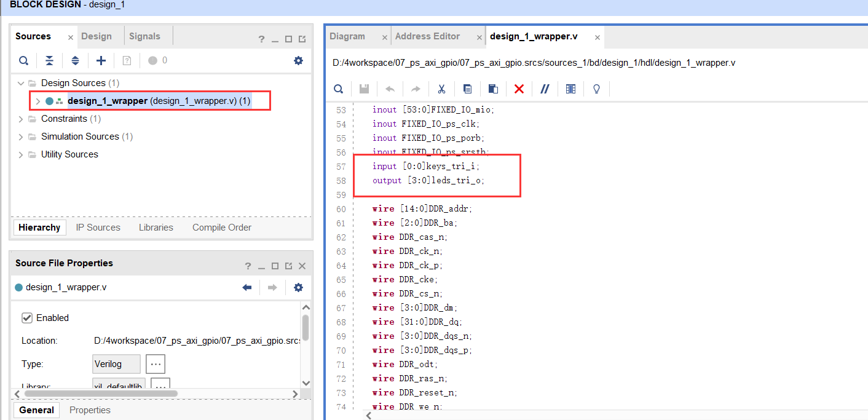
Task: Open the Type browse ellipsis button
Action: 156,364
